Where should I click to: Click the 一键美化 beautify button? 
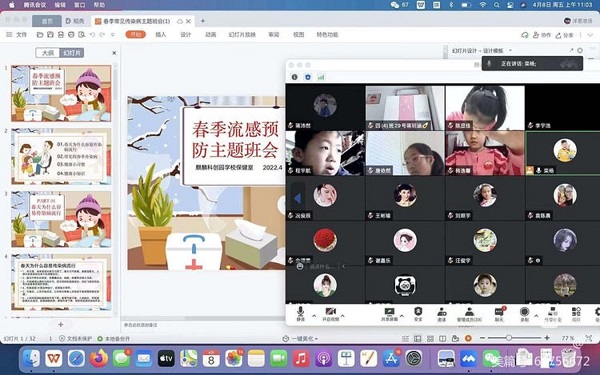point(300,339)
